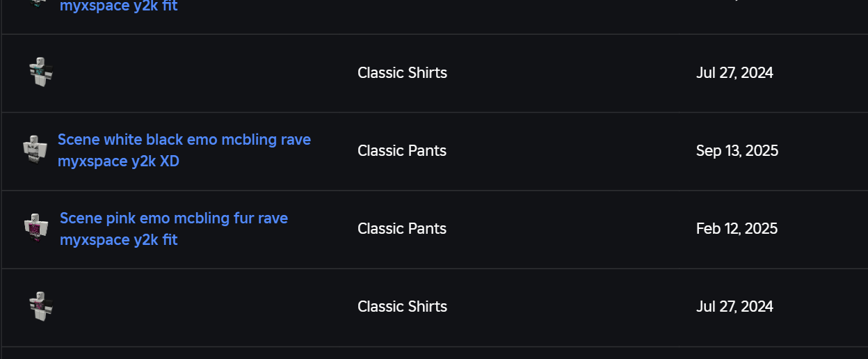Open 'Scene pink emo mcbling fur rave' link
The image size is (868, 359).
coord(173,218)
